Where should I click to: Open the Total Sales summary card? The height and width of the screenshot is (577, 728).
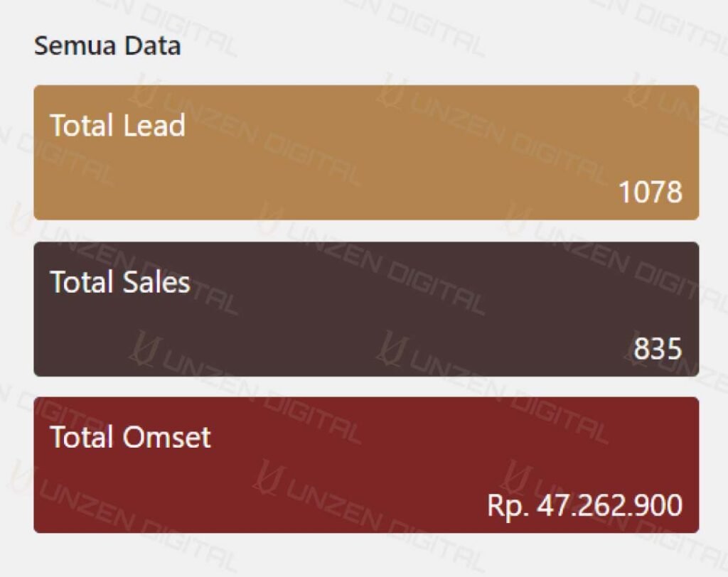(x=366, y=308)
